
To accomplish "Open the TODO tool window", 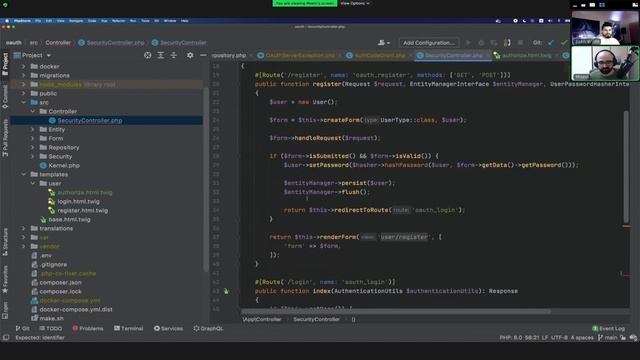I will coord(51,328).
